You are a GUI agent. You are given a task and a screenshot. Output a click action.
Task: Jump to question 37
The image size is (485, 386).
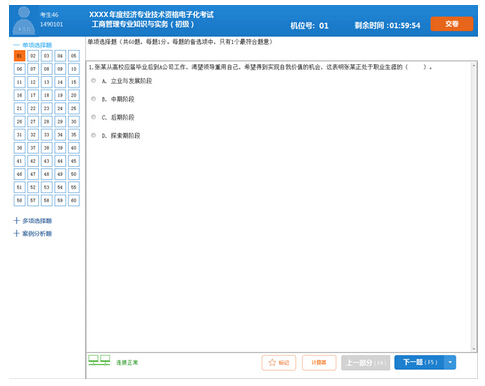[x=33, y=148]
